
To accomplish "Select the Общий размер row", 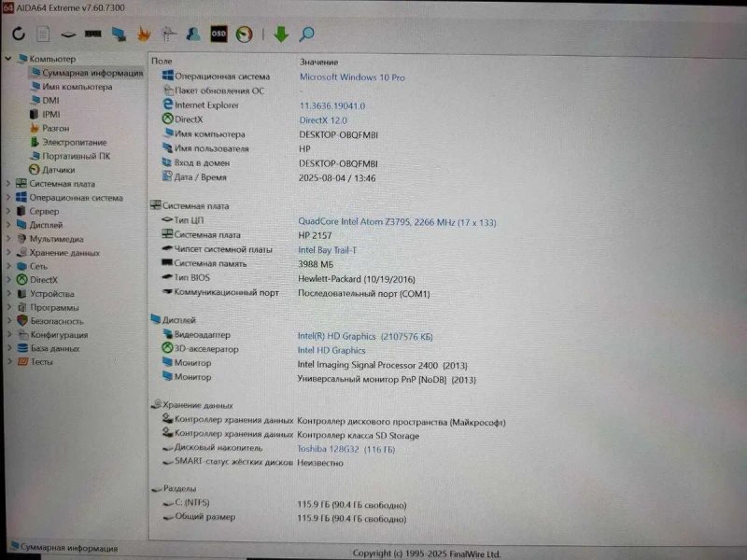I will (x=285, y=518).
